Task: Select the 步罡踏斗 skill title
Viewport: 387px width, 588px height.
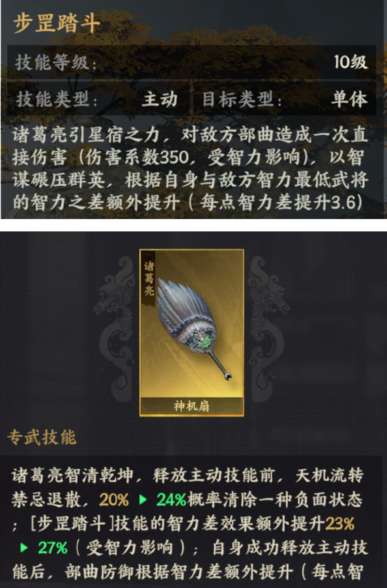Action: click(x=57, y=23)
